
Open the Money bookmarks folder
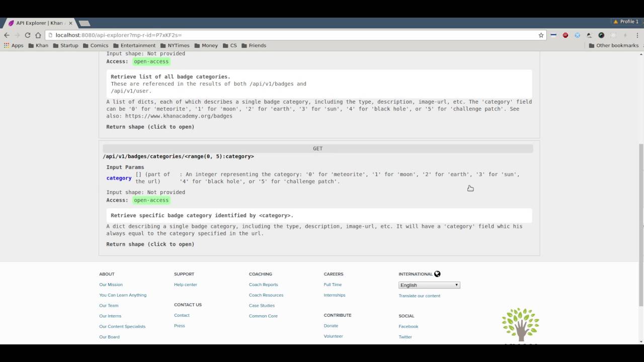click(x=206, y=45)
